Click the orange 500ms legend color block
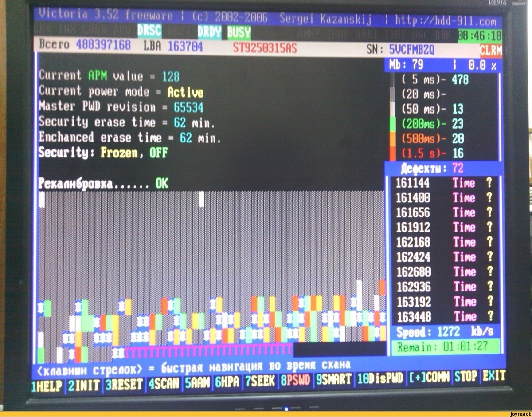 [392, 138]
